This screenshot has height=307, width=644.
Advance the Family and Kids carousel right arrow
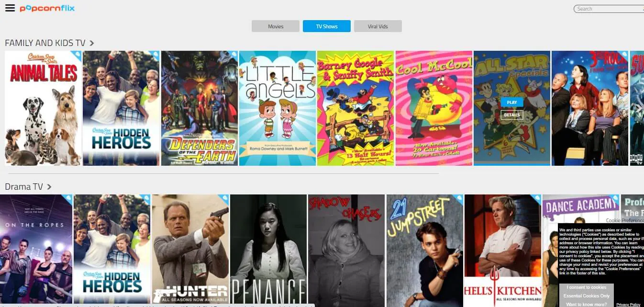[638, 109]
